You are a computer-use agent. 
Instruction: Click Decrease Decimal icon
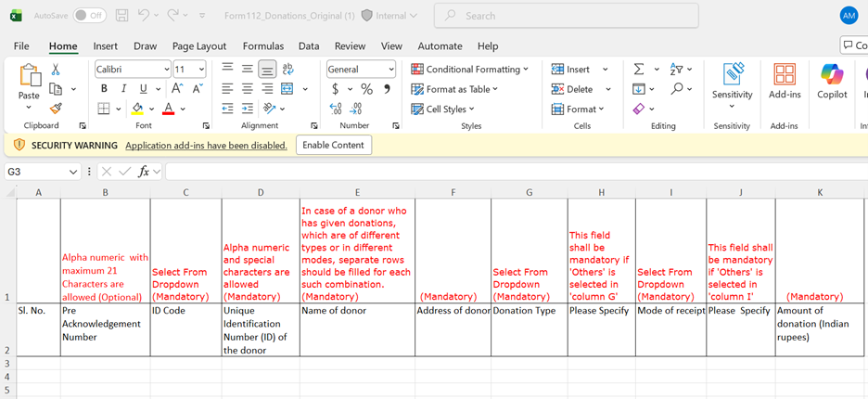coord(356,109)
